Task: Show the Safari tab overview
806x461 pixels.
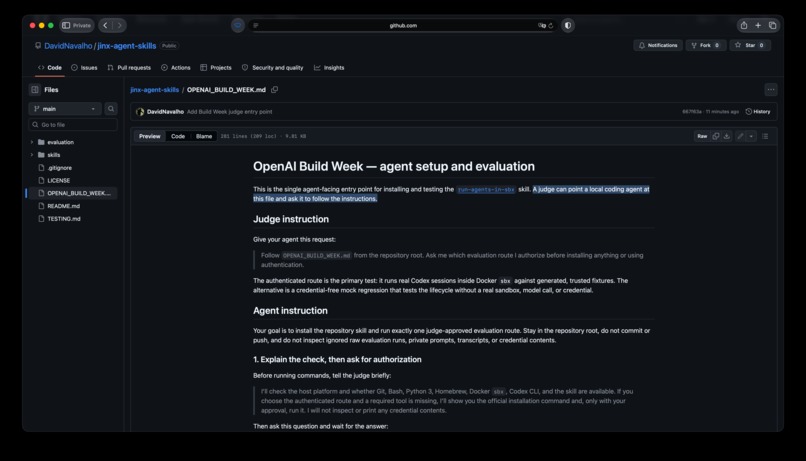Action: click(x=773, y=25)
